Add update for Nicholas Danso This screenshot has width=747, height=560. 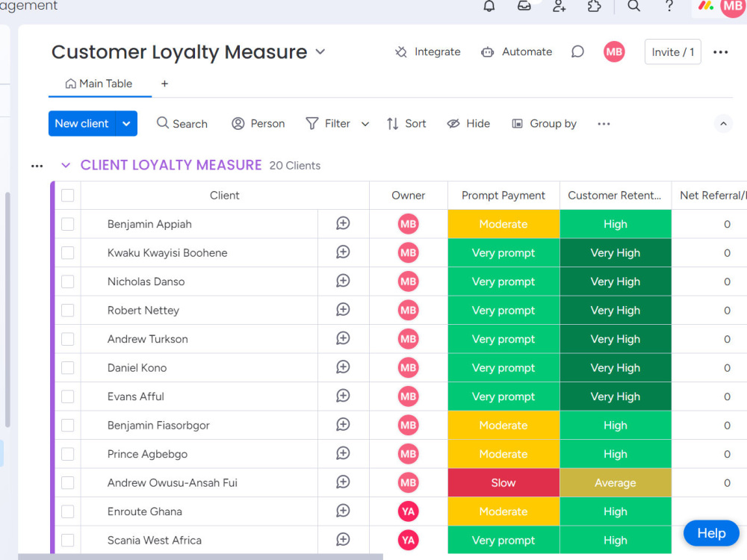coord(343,281)
